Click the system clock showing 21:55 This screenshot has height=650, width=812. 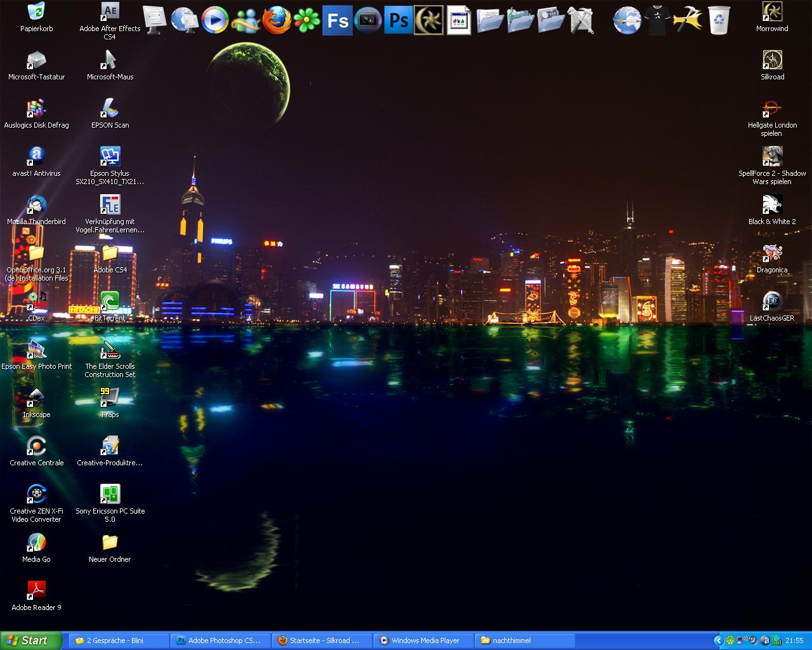[x=794, y=640]
